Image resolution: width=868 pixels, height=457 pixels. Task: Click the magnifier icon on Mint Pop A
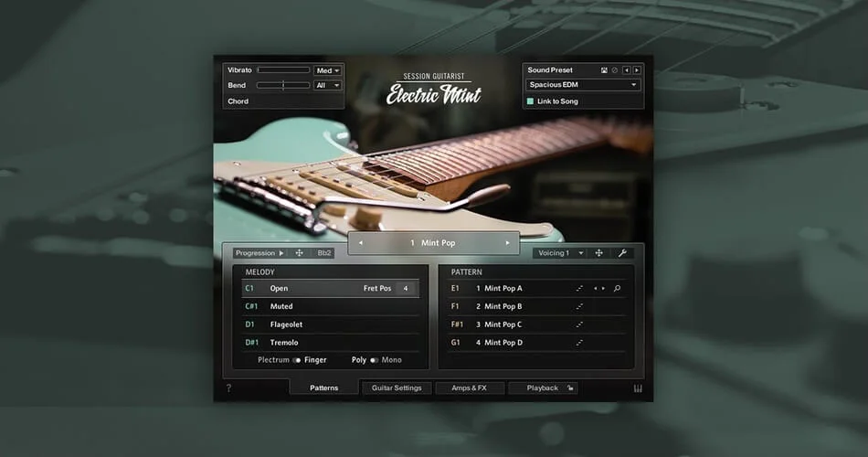click(618, 289)
